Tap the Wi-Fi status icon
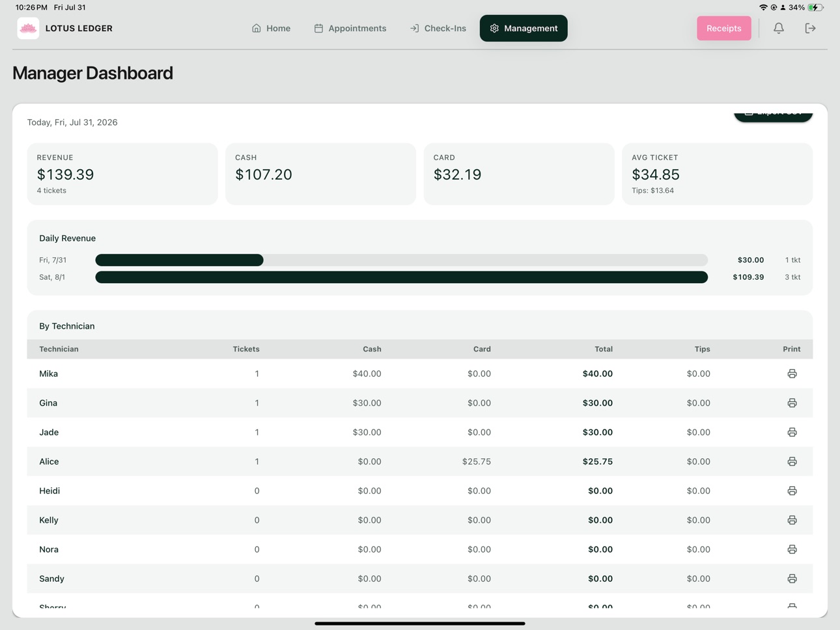 [763, 7]
